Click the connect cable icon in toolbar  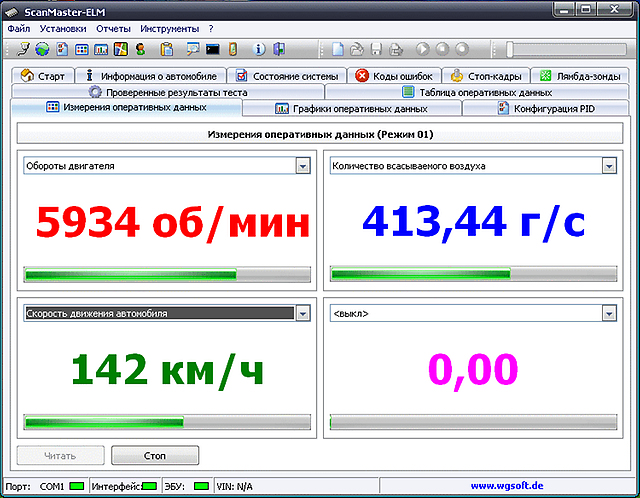[x=24, y=49]
